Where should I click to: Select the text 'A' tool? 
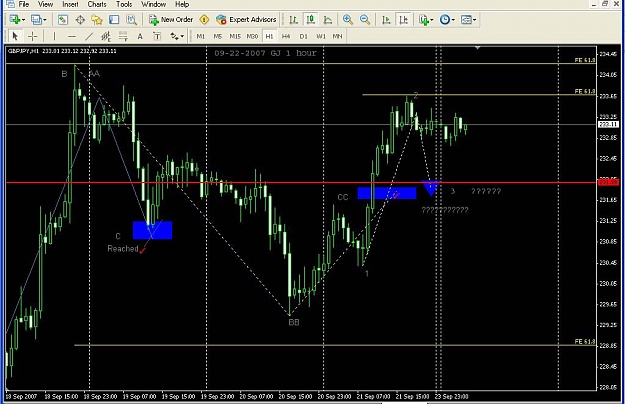pyautogui.click(x=140, y=36)
